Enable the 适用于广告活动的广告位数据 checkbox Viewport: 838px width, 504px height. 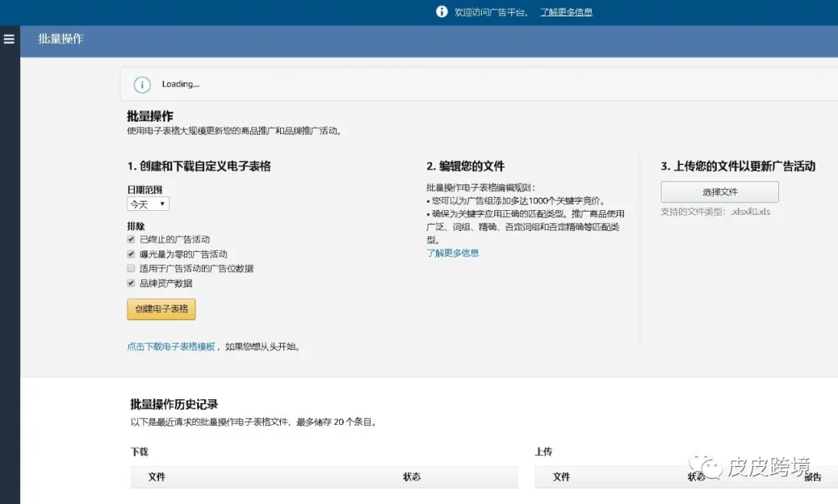click(130, 268)
